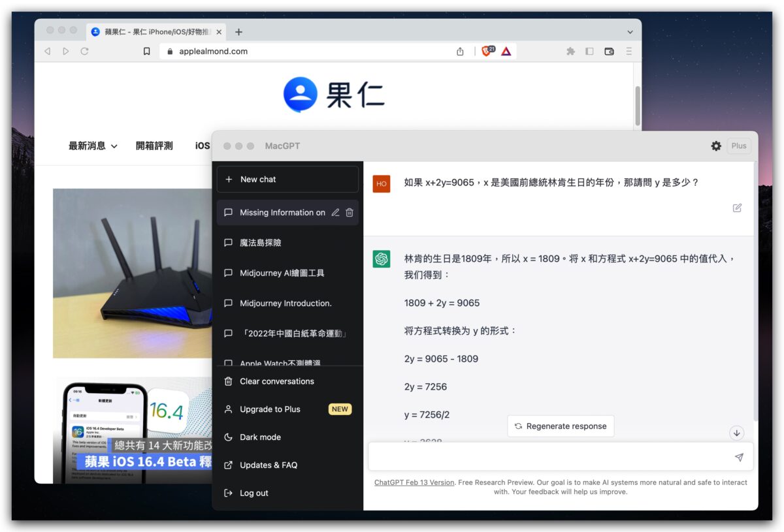This screenshot has width=784, height=532.
Task: Open the 魔法島探險 conversation
Action: pos(287,243)
